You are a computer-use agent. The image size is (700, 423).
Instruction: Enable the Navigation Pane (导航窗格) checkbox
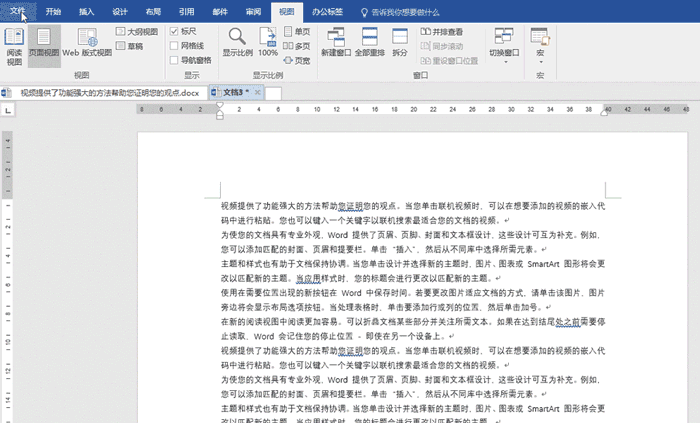(174, 60)
